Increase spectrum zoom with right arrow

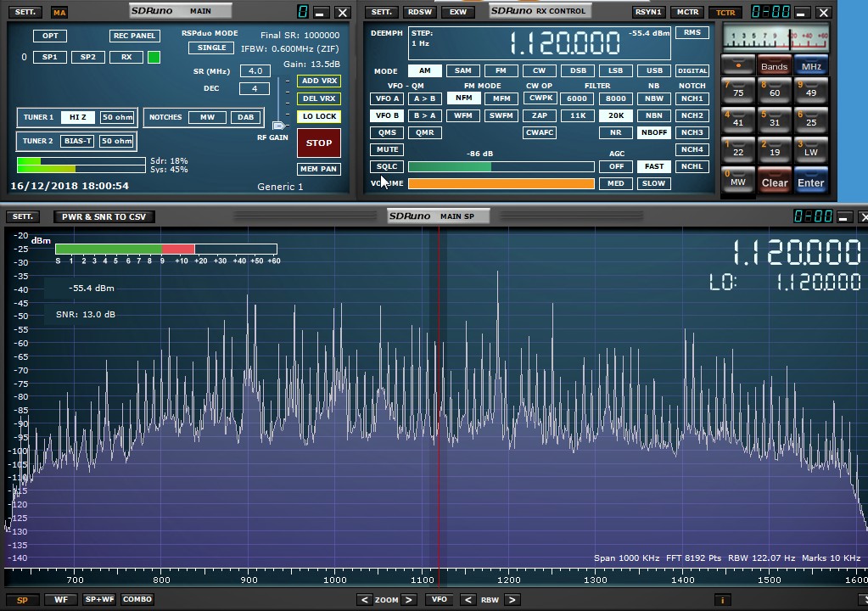(x=408, y=600)
